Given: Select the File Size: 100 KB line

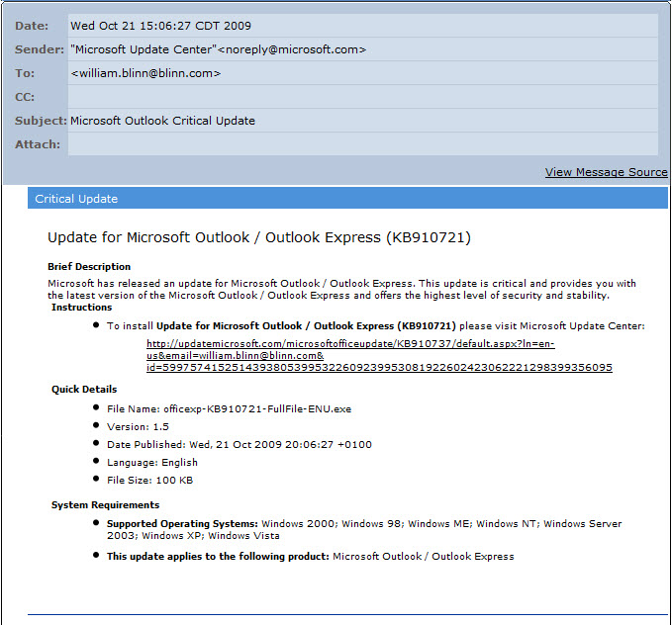Looking at the screenshot, I should click(x=150, y=481).
